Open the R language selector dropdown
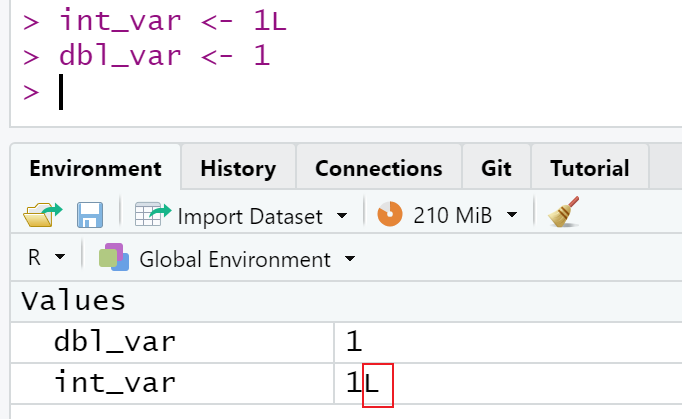 click(x=47, y=257)
